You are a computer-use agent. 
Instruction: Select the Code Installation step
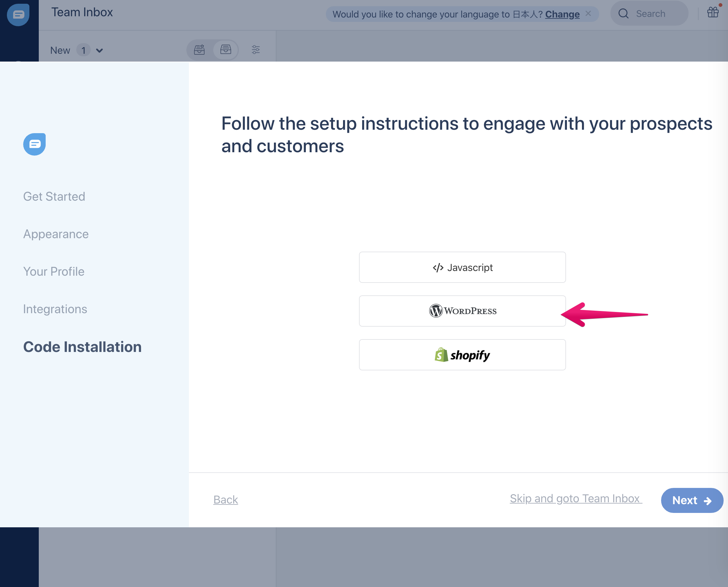(82, 347)
